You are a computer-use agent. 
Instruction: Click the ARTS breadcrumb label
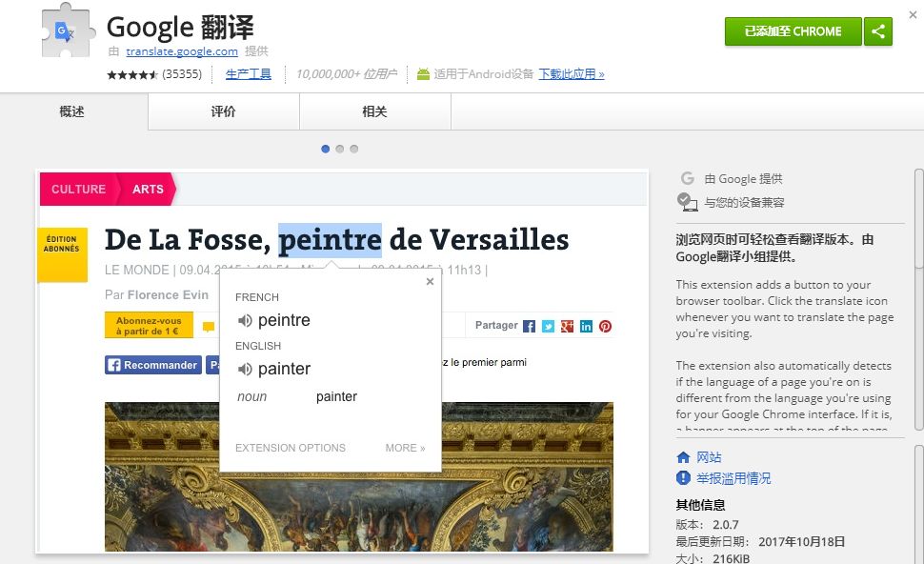click(x=148, y=190)
